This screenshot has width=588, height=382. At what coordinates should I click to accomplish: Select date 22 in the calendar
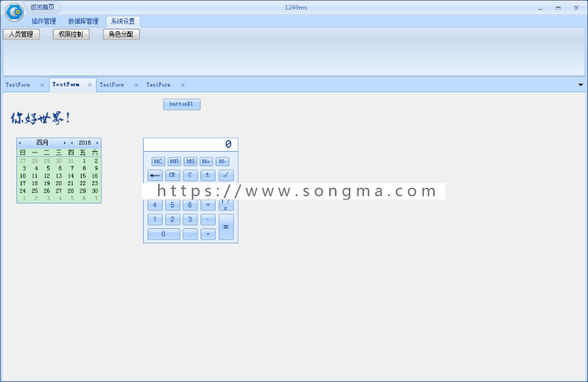[83, 183]
